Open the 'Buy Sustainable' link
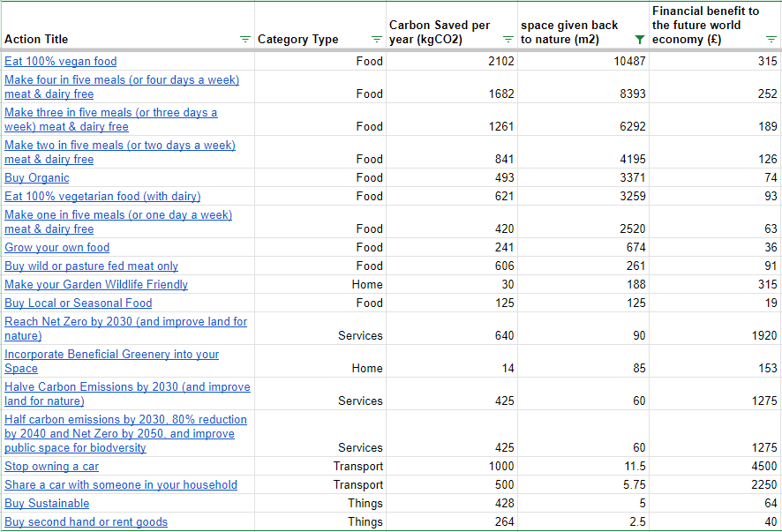The image size is (782, 532). point(47,503)
